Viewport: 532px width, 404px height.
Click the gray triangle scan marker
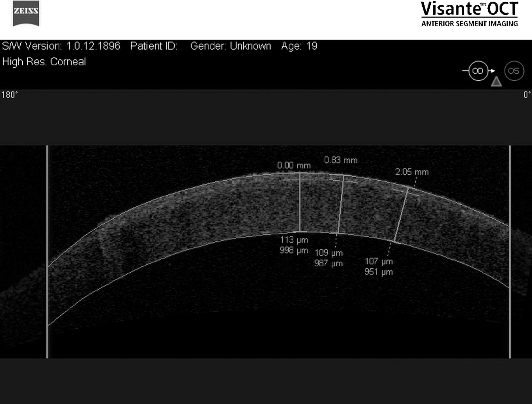[496, 82]
